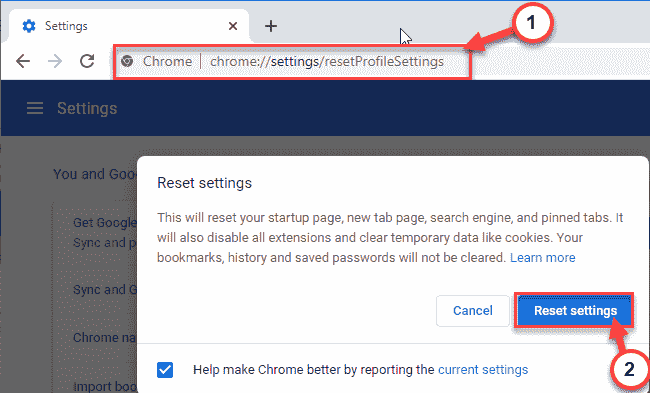Click the Chrome site info icon in address bar
Image resolution: width=650 pixels, height=393 pixels.
tap(127, 61)
